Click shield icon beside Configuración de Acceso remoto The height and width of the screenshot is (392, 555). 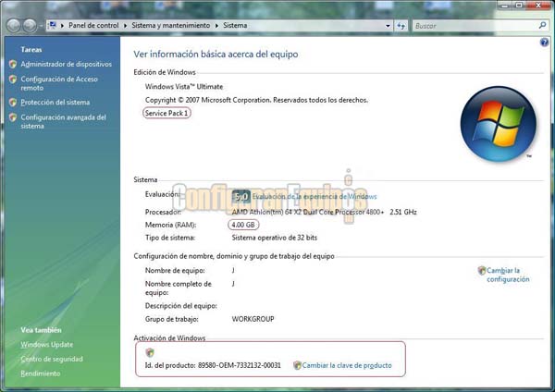(13, 80)
